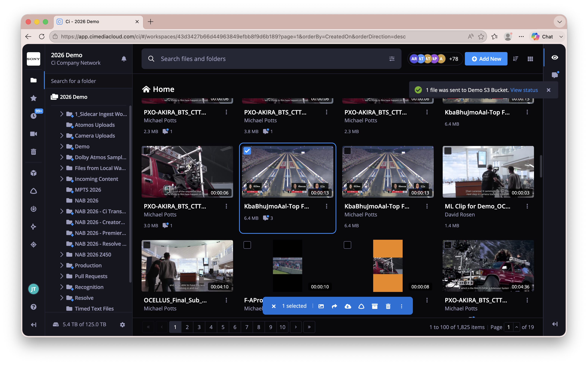Open the notifications bell icon
588x365 pixels.
[x=124, y=59]
